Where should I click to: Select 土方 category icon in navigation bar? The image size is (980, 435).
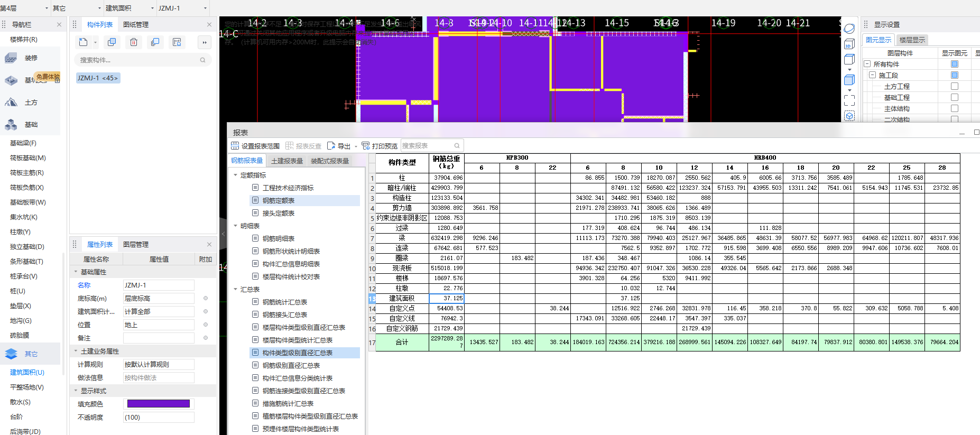(11, 103)
